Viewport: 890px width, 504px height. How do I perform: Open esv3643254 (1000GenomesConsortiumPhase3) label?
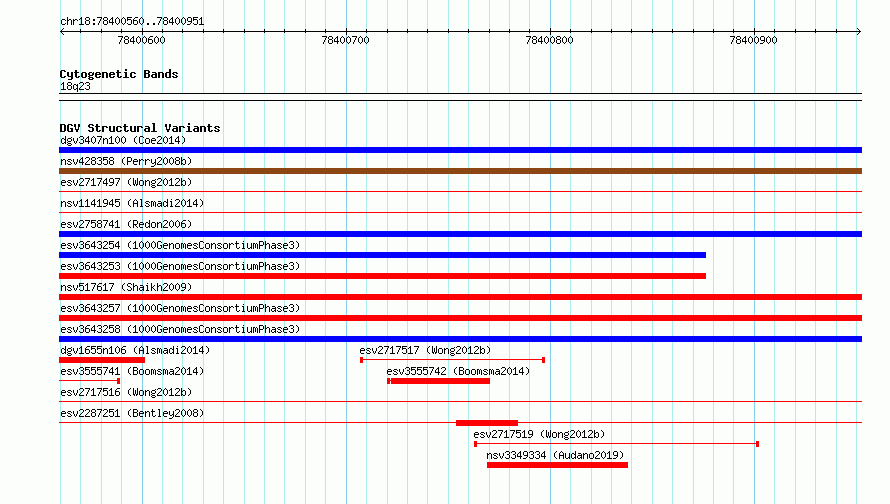point(180,245)
